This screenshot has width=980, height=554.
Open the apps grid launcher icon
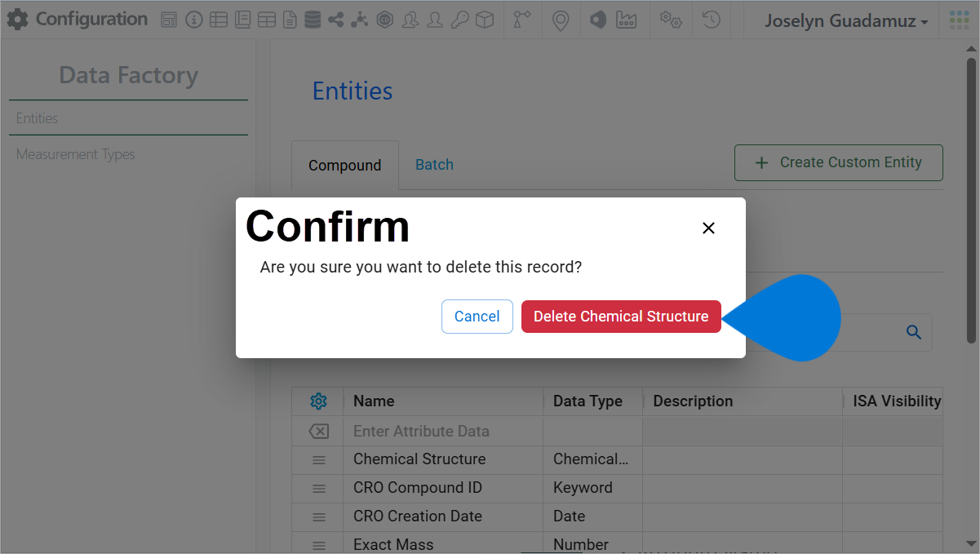tap(959, 20)
